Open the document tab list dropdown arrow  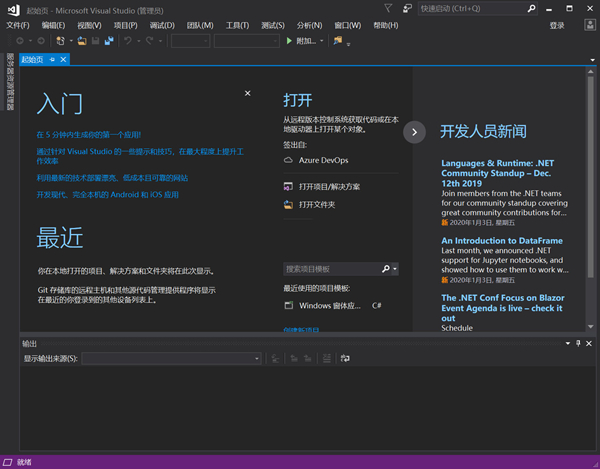tap(592, 60)
